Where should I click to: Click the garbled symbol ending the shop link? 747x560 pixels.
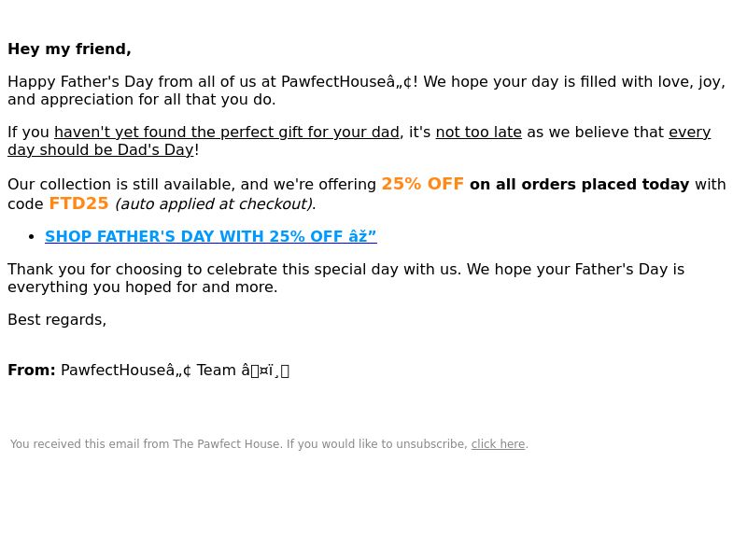tap(362, 236)
